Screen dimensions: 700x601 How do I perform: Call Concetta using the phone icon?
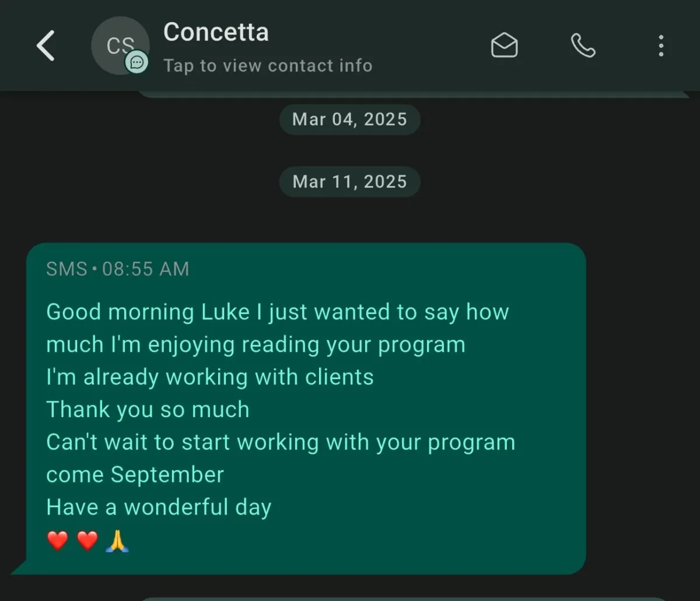click(x=583, y=46)
